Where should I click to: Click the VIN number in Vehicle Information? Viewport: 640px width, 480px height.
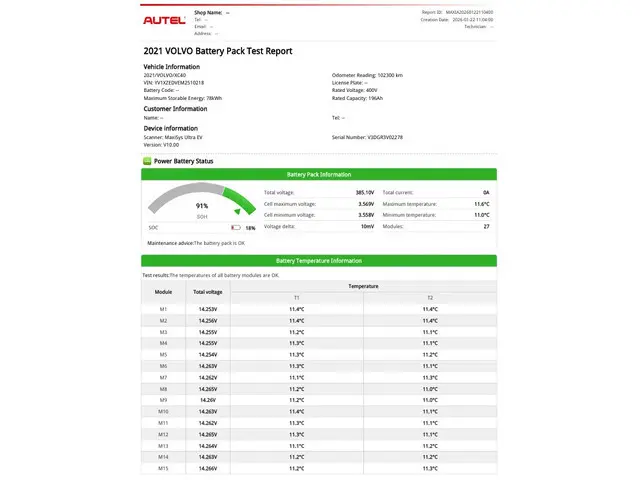175,82
